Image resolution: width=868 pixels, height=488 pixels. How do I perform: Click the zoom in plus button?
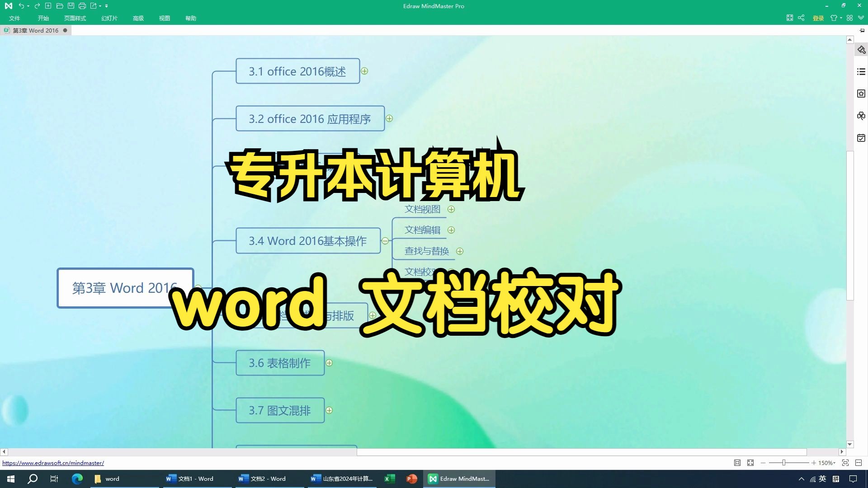coord(814,463)
